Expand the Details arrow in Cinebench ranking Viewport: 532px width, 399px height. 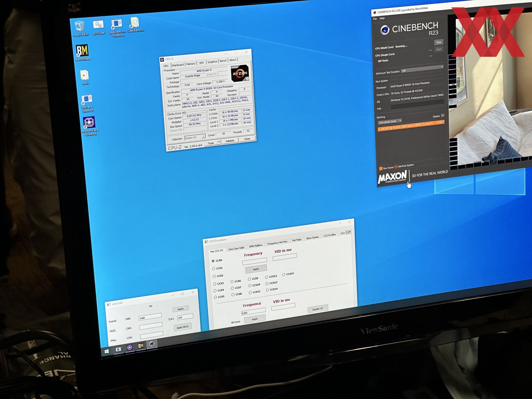443,116
